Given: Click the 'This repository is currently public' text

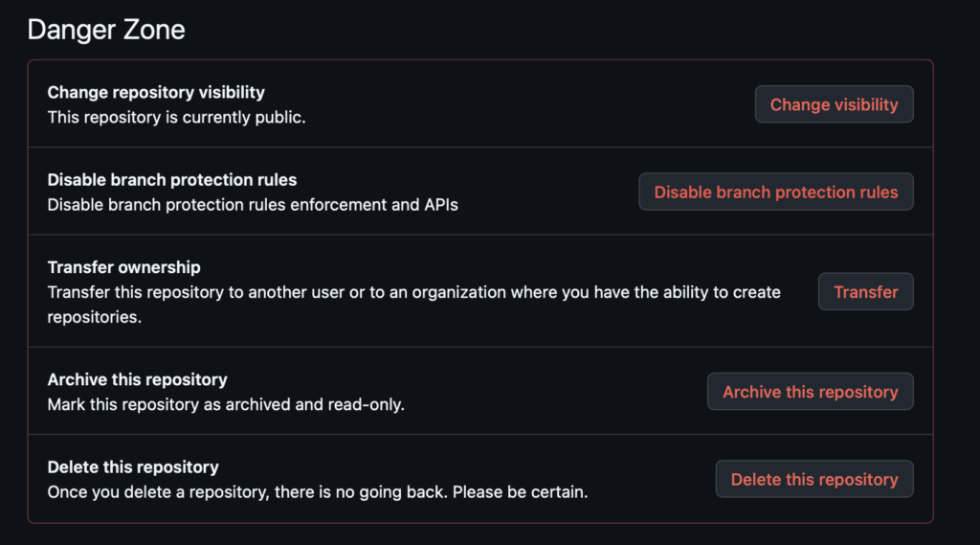Looking at the screenshot, I should [x=177, y=117].
